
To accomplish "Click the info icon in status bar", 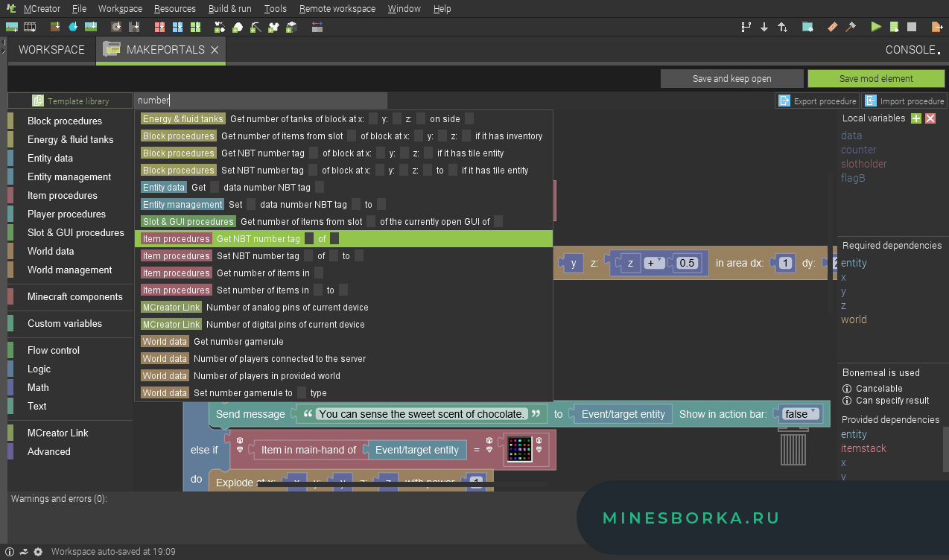I will [x=10, y=552].
